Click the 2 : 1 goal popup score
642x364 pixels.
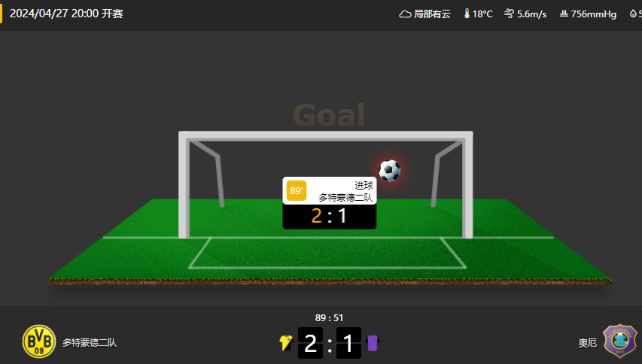pos(329,216)
